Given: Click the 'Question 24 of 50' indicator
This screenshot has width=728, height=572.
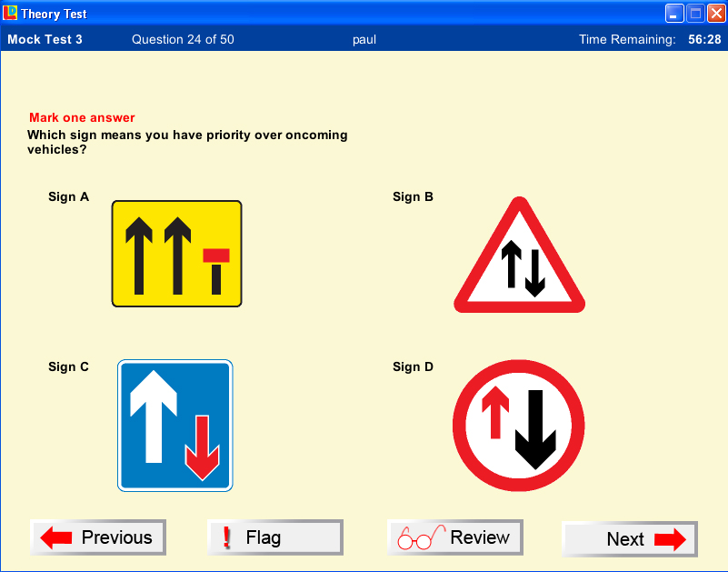Looking at the screenshot, I should click(x=183, y=39).
